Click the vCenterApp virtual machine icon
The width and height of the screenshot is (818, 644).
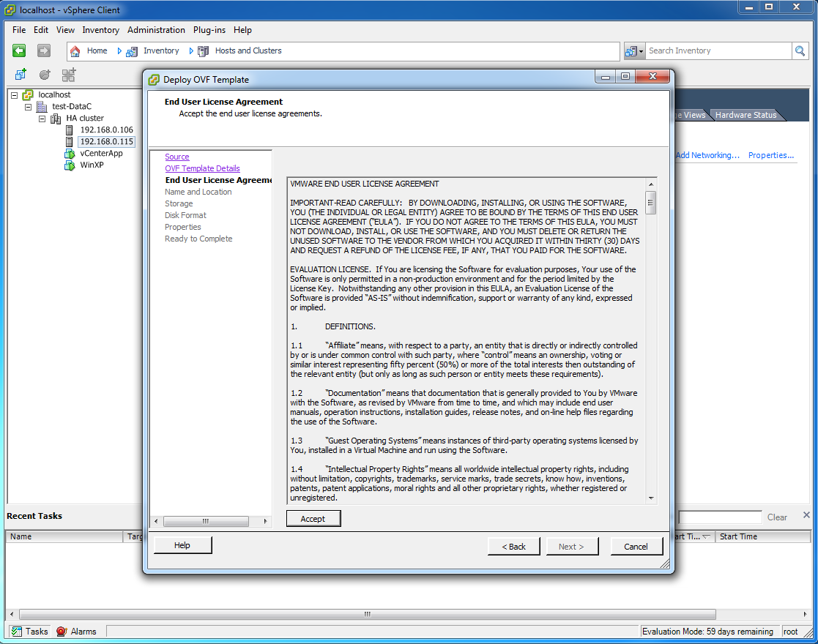tap(70, 153)
